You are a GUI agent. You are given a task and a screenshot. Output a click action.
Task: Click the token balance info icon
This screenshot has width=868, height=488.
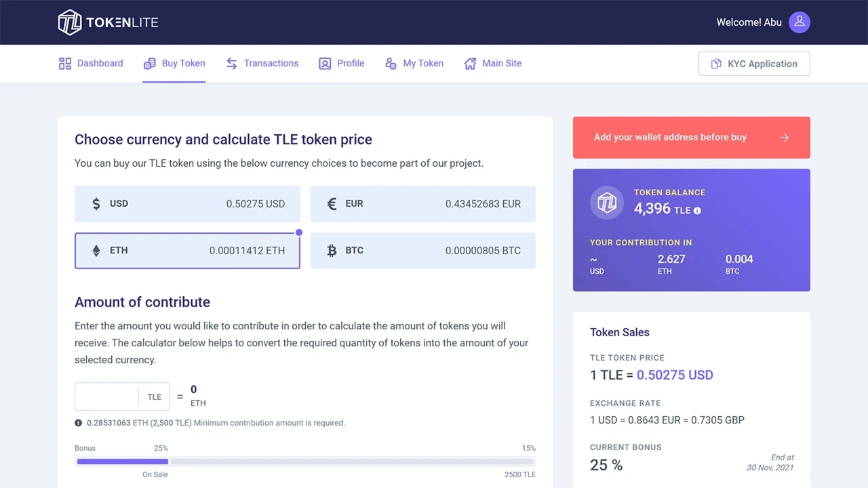pyautogui.click(x=697, y=211)
